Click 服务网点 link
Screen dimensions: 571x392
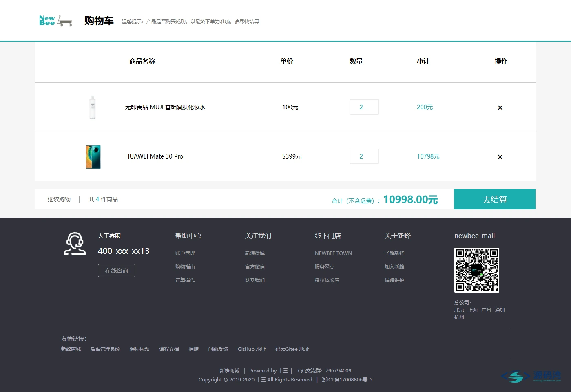point(325,267)
